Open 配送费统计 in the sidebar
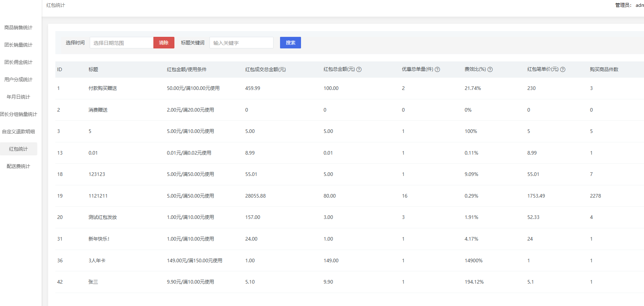Viewport: 644px width, 306px height. 18,166
